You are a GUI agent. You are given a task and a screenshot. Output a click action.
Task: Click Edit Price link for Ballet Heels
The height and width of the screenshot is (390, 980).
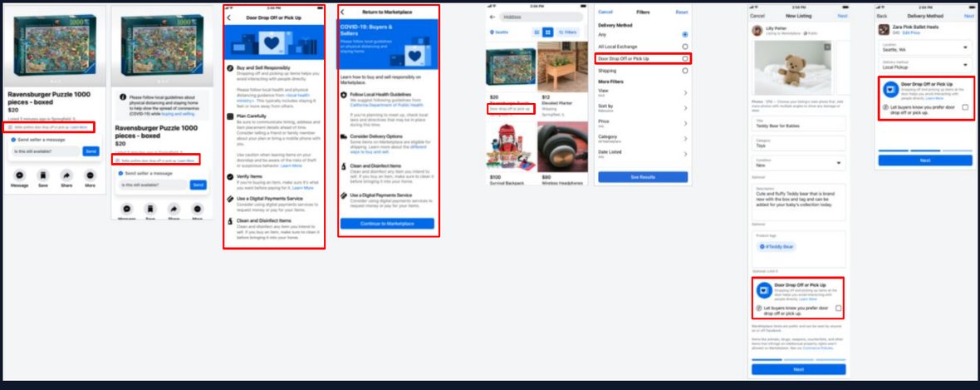(x=909, y=32)
